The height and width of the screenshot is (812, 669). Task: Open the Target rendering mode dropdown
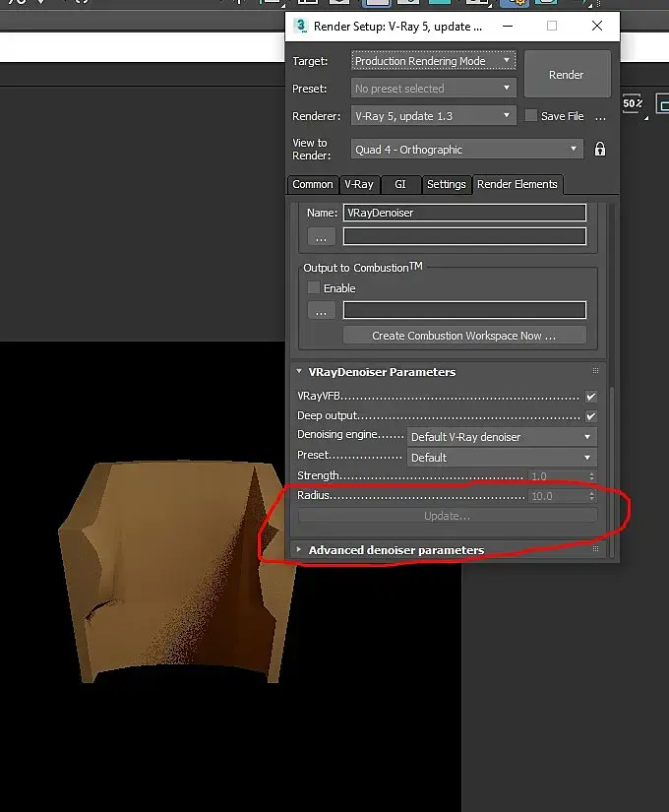(x=434, y=61)
